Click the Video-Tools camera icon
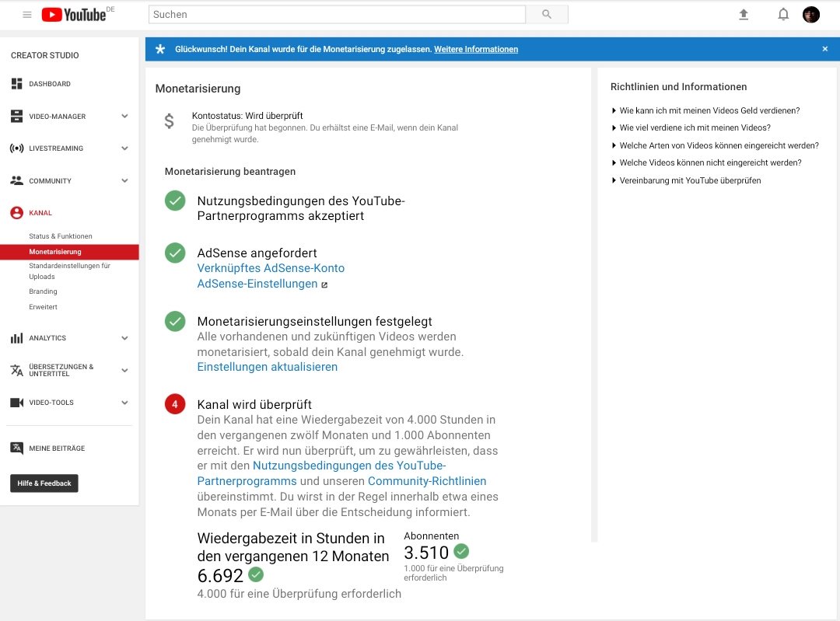 click(16, 403)
